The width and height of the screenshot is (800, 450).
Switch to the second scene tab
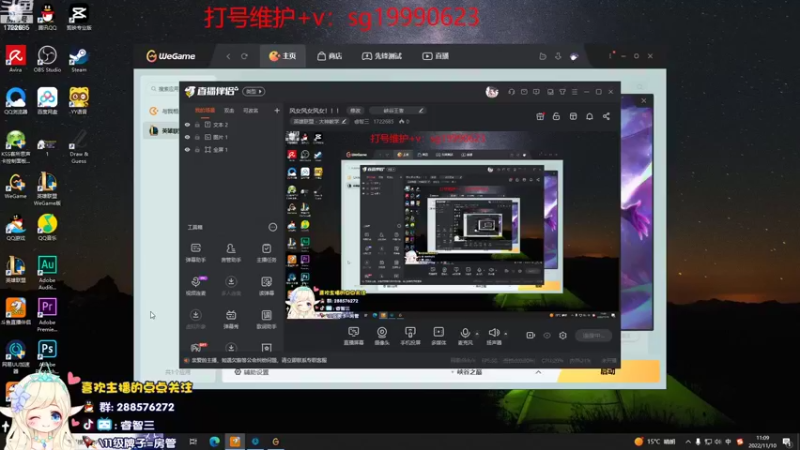(229, 110)
